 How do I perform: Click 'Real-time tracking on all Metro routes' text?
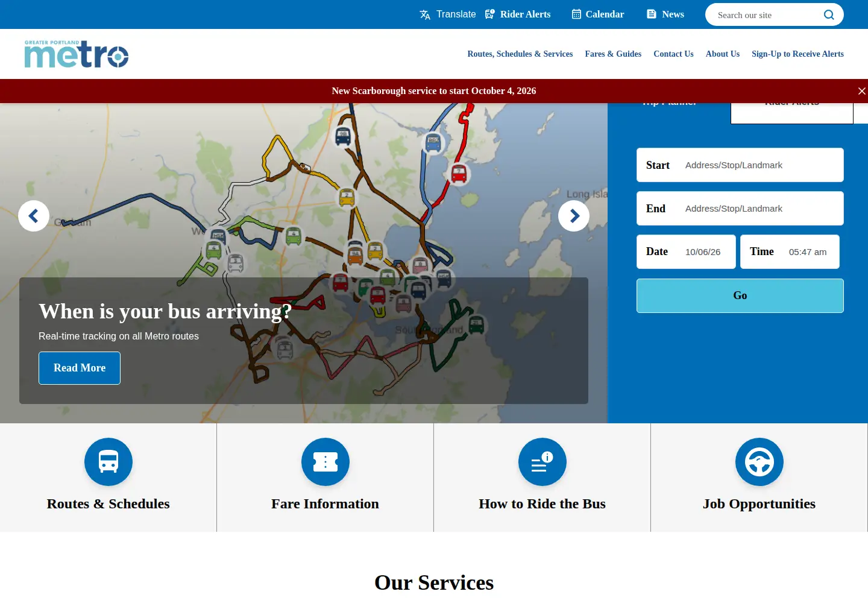click(x=119, y=336)
